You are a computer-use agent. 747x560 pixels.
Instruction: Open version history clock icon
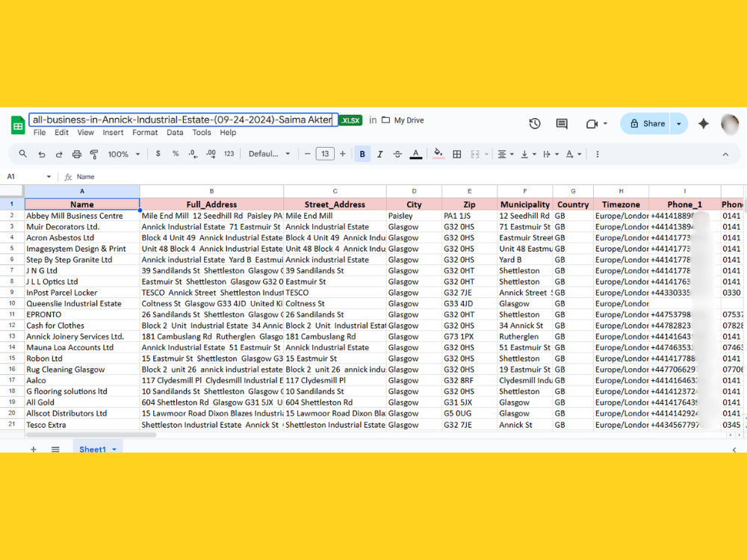pos(535,124)
